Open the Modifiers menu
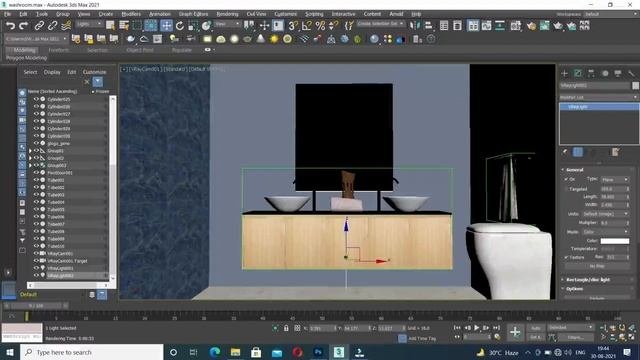The width and height of the screenshot is (640, 360). 131,14
